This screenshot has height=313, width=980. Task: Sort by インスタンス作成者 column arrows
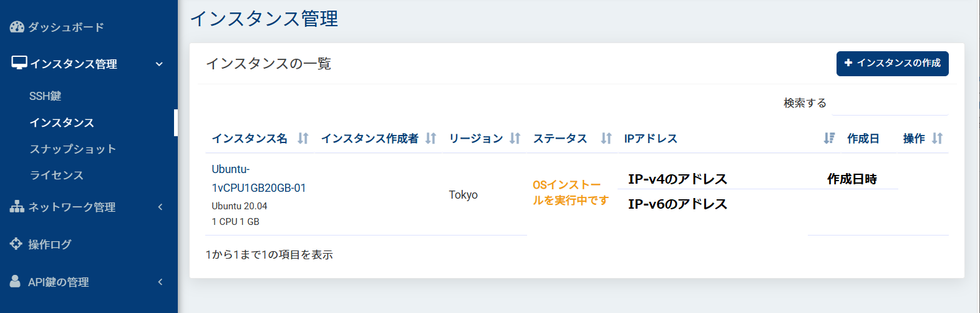[430, 138]
